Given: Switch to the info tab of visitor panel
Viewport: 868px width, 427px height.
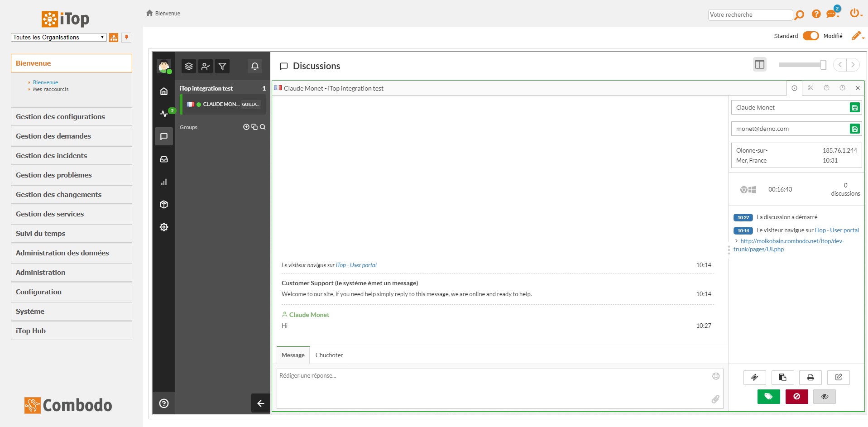Looking at the screenshot, I should coord(794,88).
